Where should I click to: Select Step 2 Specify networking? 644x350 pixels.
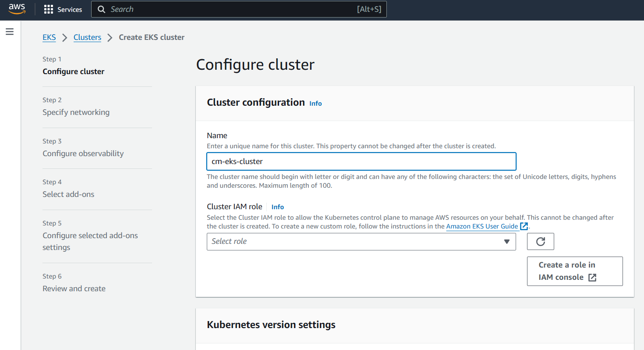click(76, 112)
